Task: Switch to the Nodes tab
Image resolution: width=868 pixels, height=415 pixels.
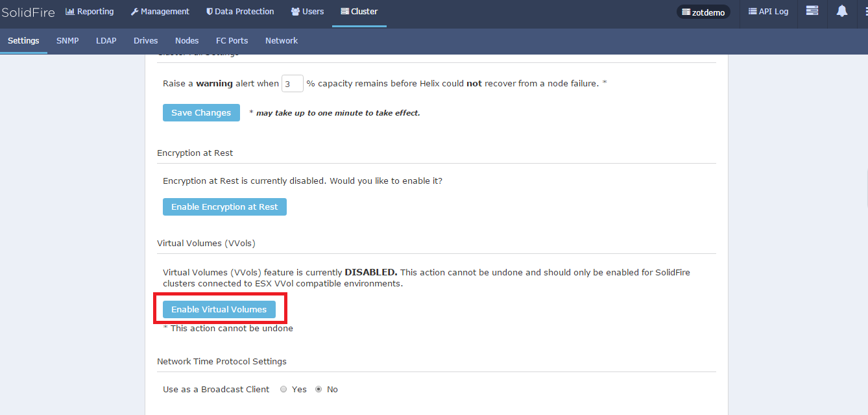Action: coord(187,40)
